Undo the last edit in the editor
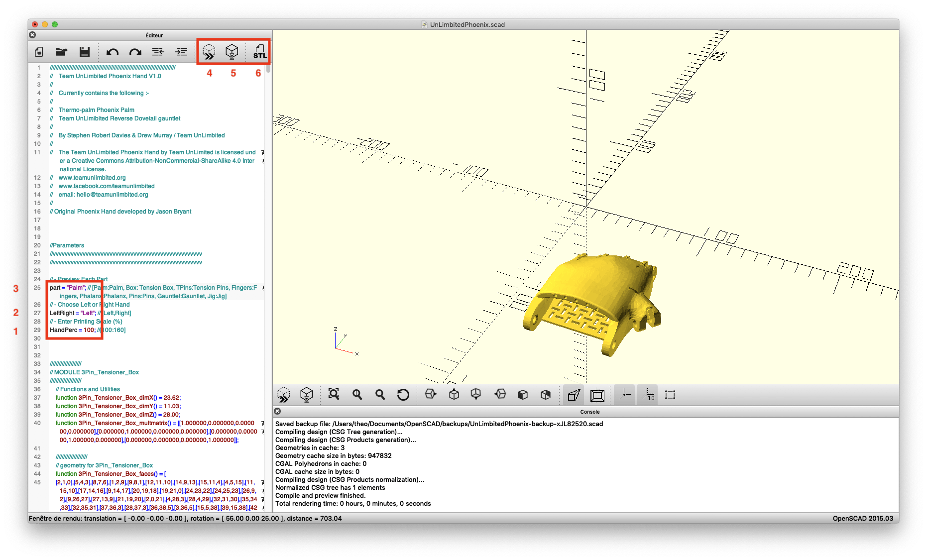This screenshot has height=560, width=927. [x=113, y=52]
